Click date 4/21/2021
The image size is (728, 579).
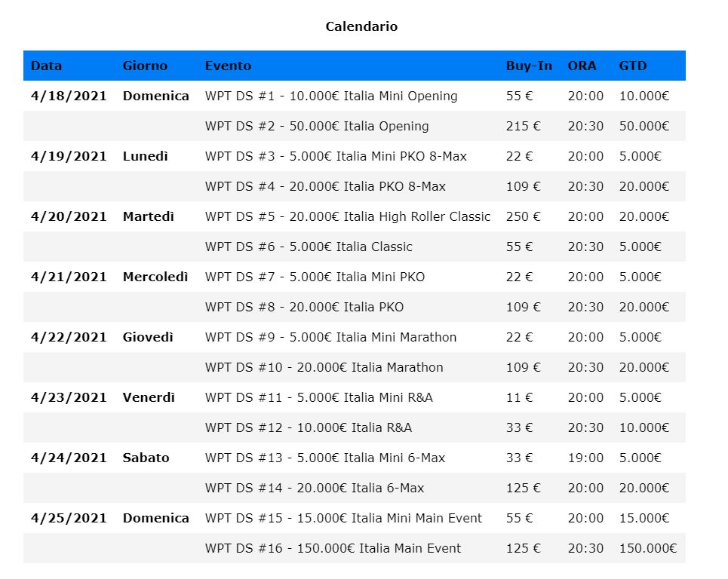point(69,277)
